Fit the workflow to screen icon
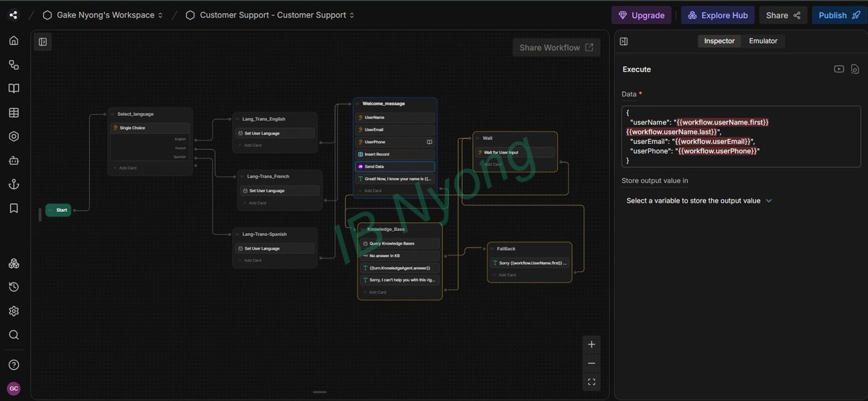Image resolution: width=868 pixels, height=401 pixels. (x=592, y=382)
